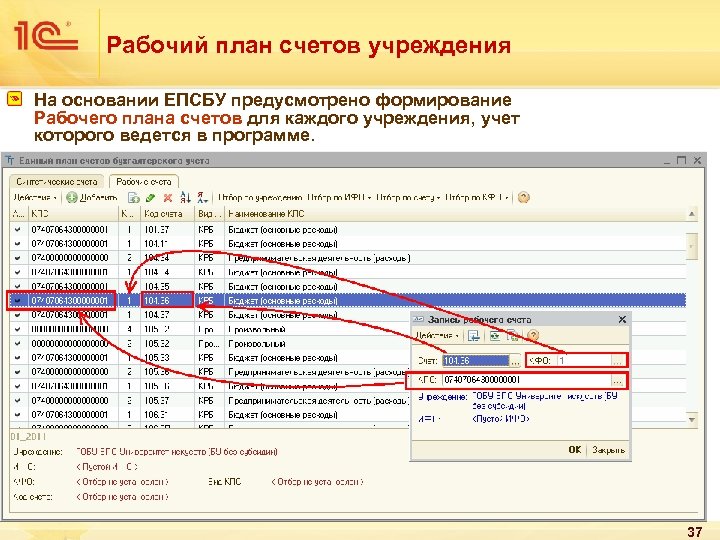Maximize the Единый план счетов window

pos(681,160)
